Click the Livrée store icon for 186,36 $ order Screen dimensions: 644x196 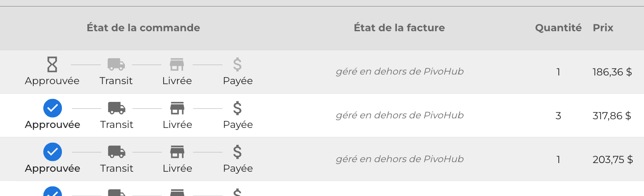(177, 65)
